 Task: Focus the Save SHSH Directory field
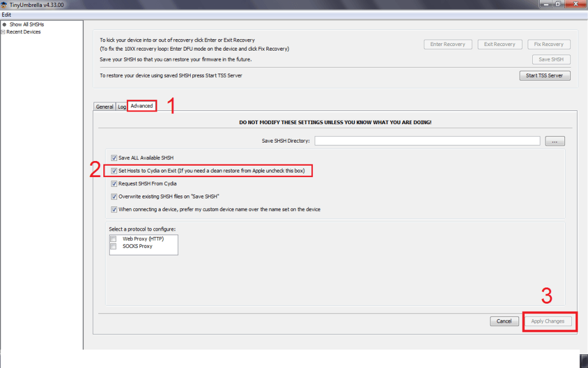coord(427,141)
